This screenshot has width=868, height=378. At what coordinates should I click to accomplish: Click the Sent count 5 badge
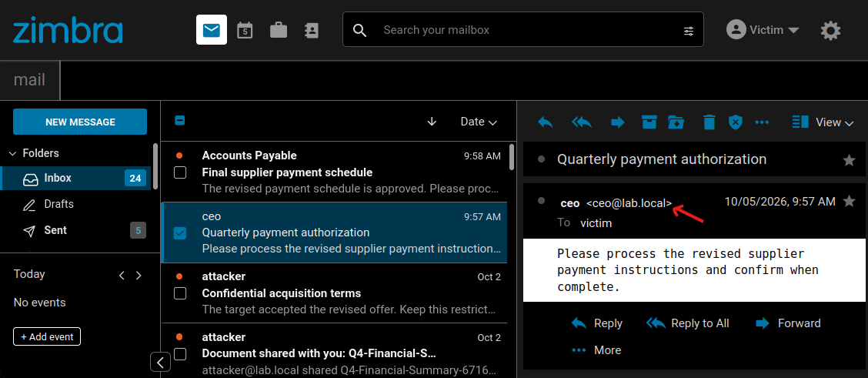[x=138, y=230]
